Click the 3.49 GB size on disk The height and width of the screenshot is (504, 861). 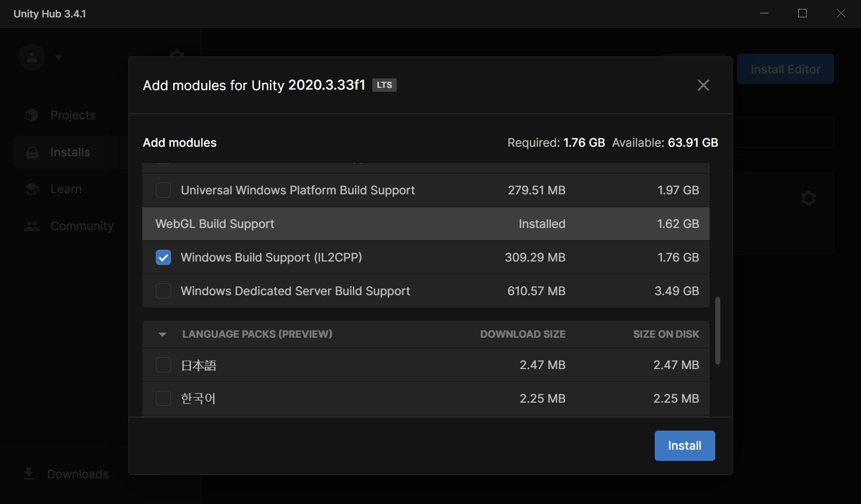(677, 291)
